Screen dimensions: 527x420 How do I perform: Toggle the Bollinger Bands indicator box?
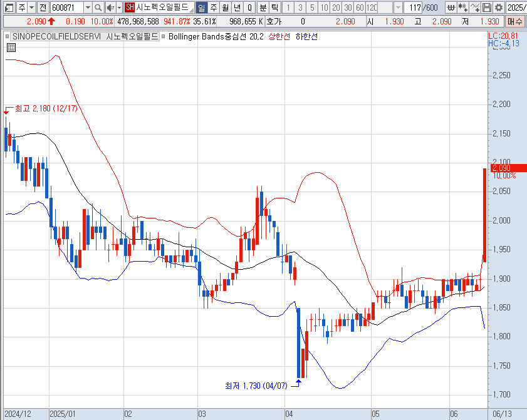164,37
